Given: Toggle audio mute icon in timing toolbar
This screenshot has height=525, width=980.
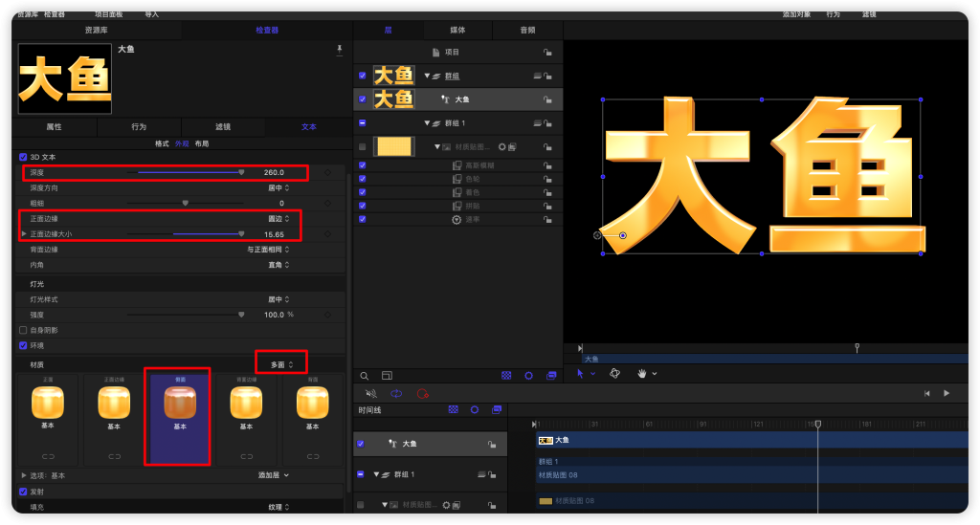Looking at the screenshot, I should click(371, 393).
